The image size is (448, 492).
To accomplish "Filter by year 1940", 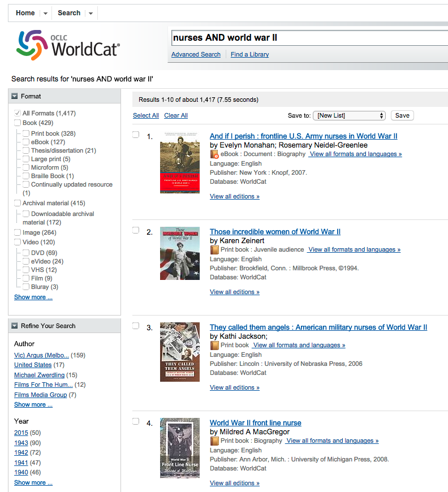I will 21,472.
